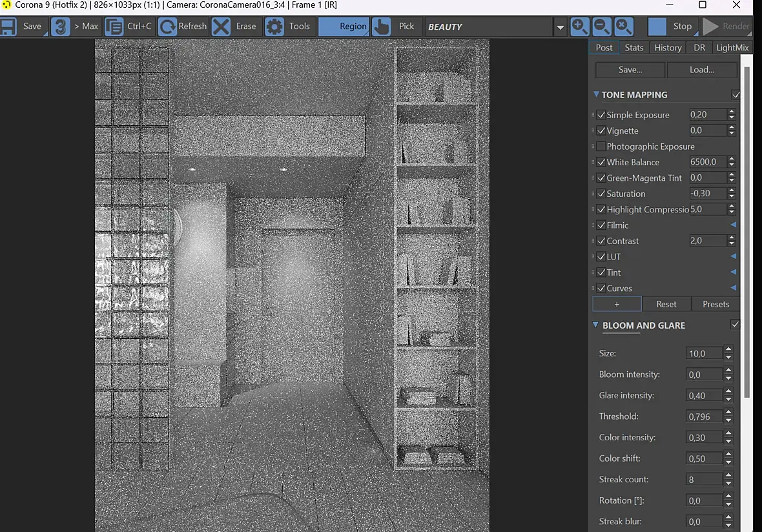Open the BEAUTY render element dropdown
The height and width of the screenshot is (532, 762).
pyautogui.click(x=560, y=27)
